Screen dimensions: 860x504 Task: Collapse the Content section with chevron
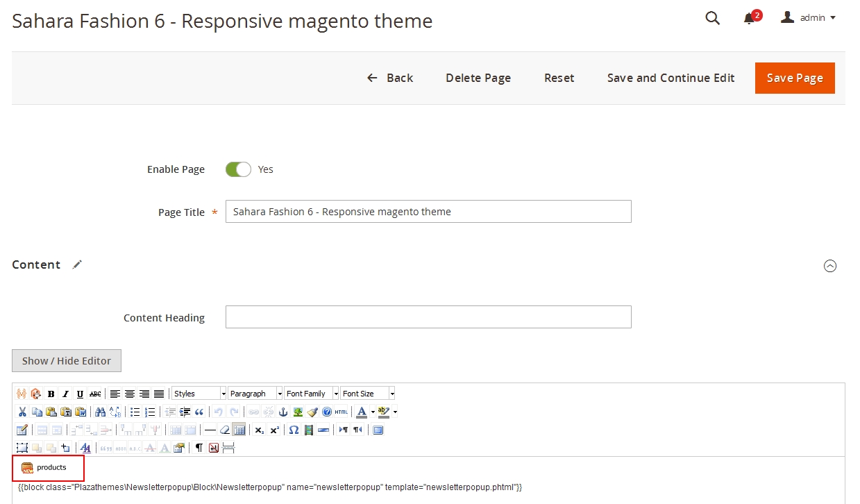(x=829, y=266)
